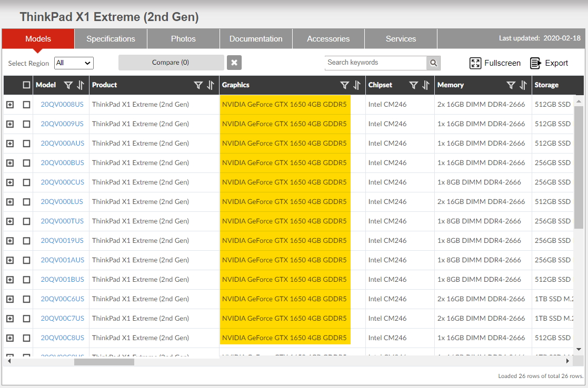Follow the 20QV000TUS model link
Image resolution: width=588 pixels, height=388 pixels.
[62, 221]
